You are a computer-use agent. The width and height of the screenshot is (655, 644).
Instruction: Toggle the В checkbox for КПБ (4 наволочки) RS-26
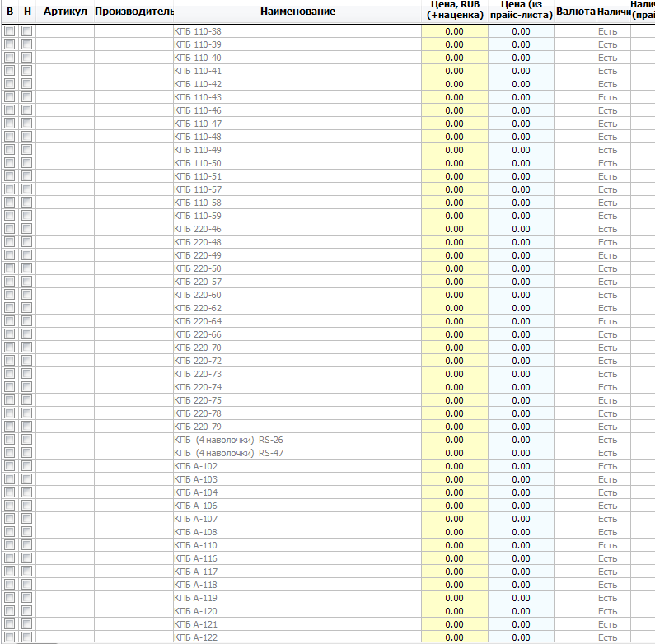point(10,440)
